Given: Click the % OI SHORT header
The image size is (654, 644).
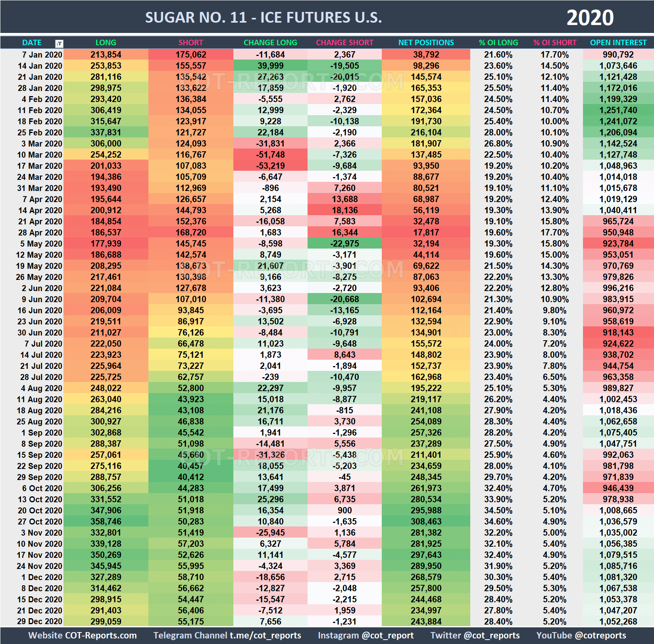Looking at the screenshot, I should [x=555, y=42].
